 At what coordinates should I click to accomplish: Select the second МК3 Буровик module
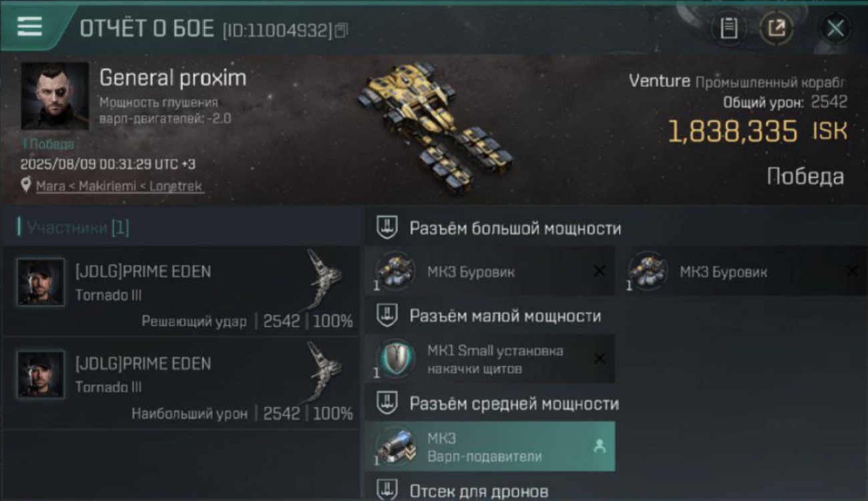[742, 271]
